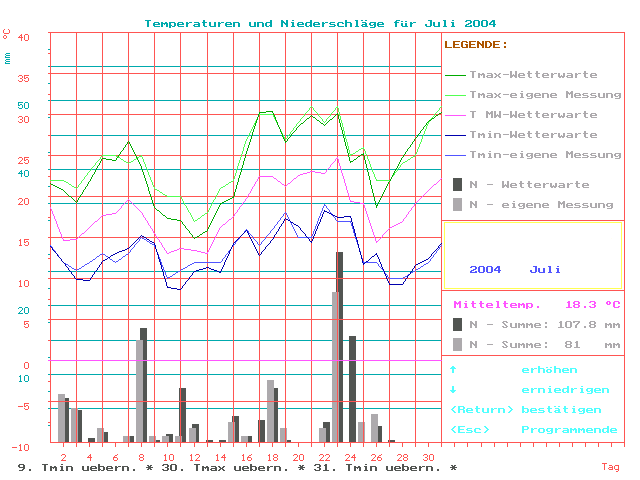Viewport: 640px width, 480px height.
Task: Click the light gray N - Summe 81 mm icon
Action: click(x=458, y=344)
